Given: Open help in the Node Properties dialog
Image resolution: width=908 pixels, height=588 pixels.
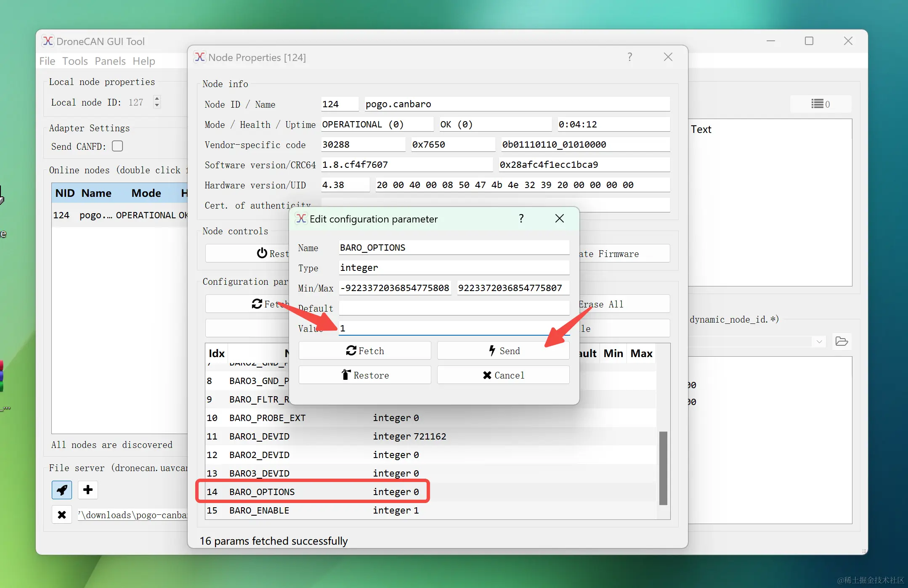Looking at the screenshot, I should pyautogui.click(x=629, y=57).
